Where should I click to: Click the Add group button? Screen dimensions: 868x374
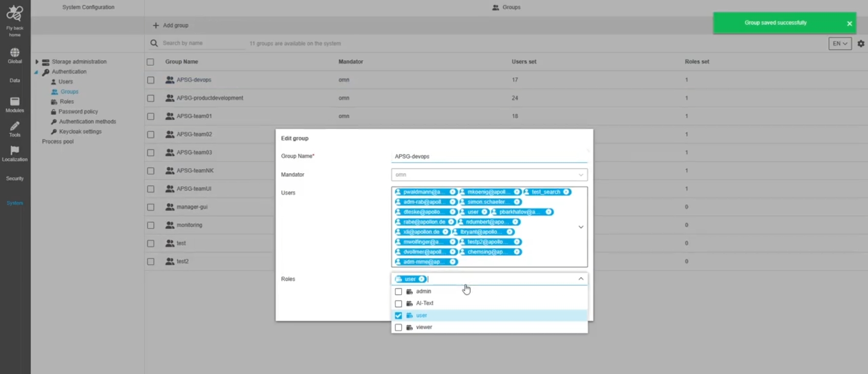171,25
